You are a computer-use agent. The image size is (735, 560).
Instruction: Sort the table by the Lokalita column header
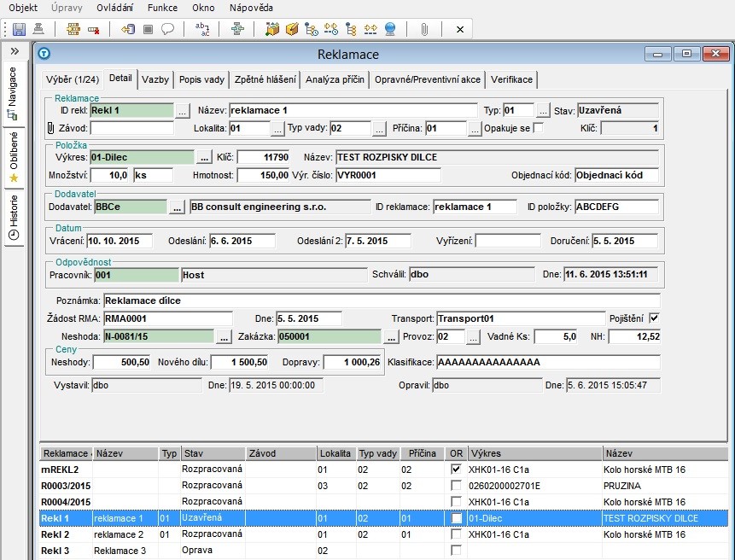336,453
